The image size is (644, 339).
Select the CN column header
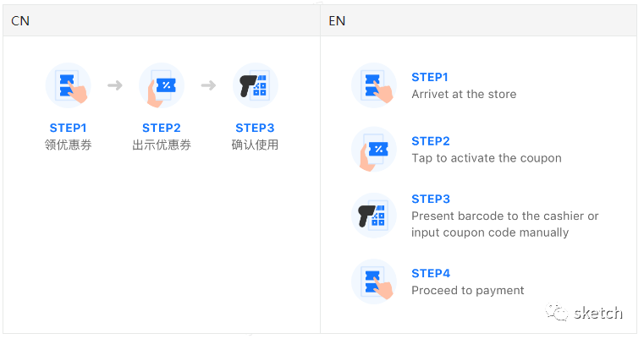[20, 20]
